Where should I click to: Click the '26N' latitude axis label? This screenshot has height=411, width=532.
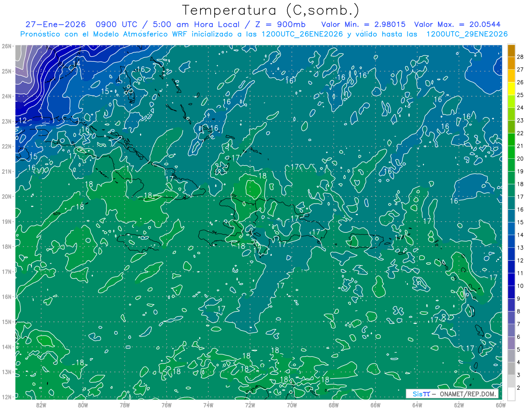(x=6, y=46)
